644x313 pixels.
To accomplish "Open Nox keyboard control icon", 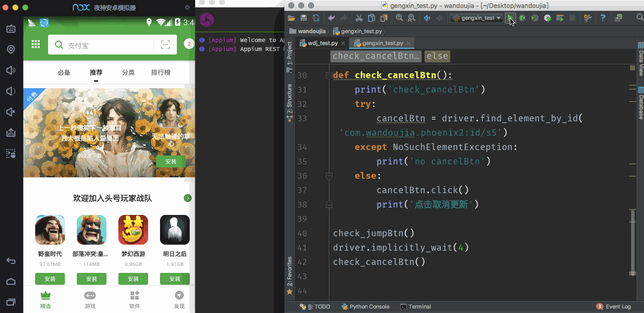I will click(11, 29).
